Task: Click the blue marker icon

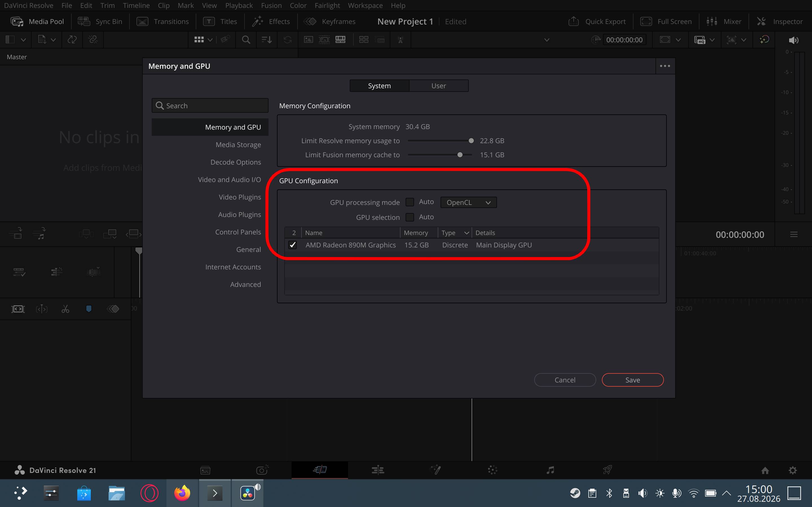Action: pos(89,309)
